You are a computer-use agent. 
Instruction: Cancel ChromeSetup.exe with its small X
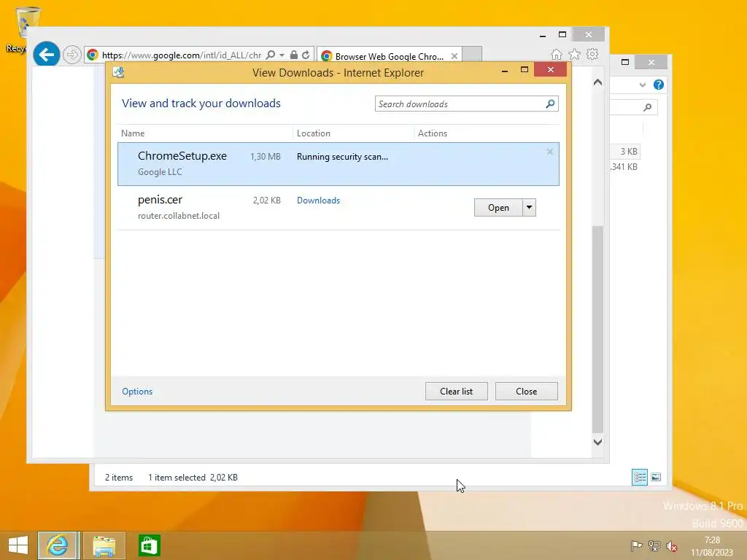click(549, 152)
